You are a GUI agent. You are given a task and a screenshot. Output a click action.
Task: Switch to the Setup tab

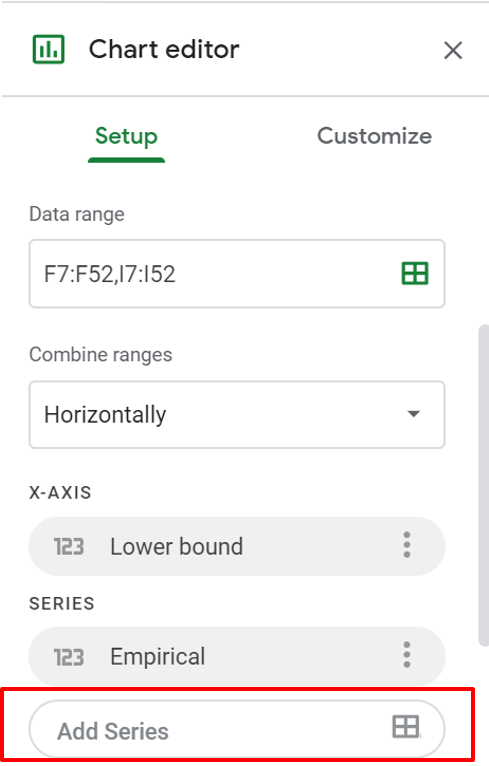(127, 136)
